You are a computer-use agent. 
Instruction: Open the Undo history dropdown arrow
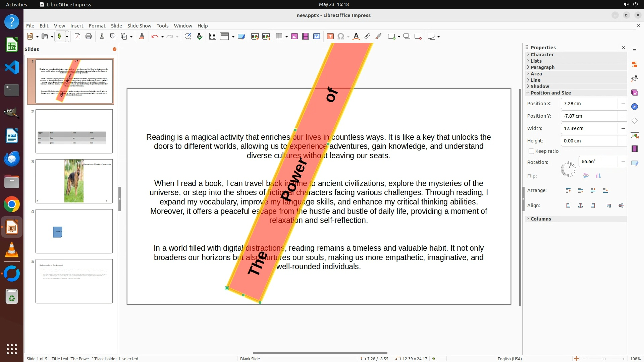(x=162, y=37)
